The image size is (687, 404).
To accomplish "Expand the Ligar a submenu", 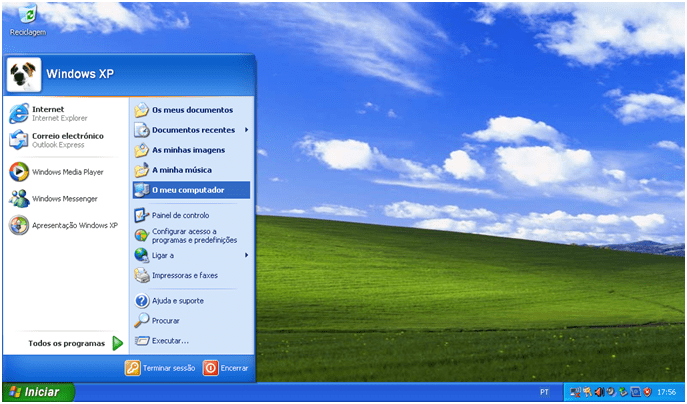I will click(x=246, y=255).
